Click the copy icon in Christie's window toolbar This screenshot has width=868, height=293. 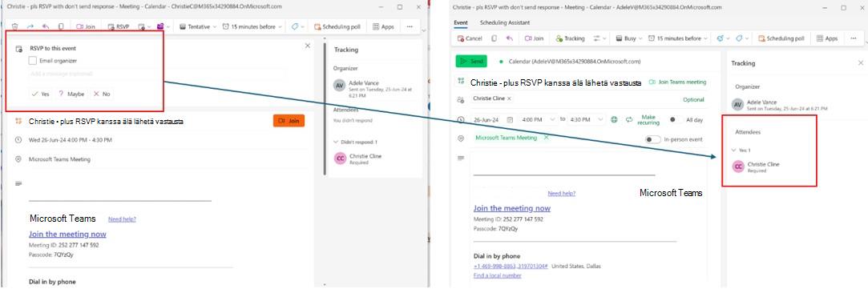pos(61,26)
